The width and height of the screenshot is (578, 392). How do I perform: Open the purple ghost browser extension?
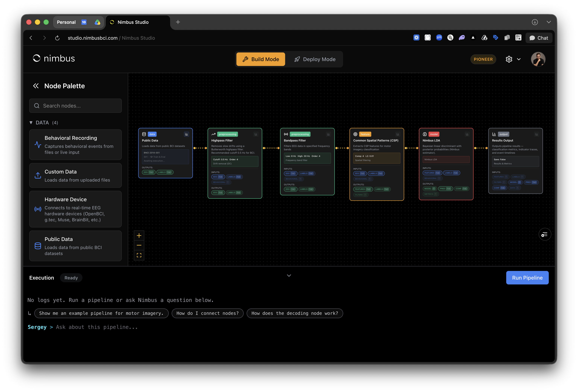coord(462,37)
